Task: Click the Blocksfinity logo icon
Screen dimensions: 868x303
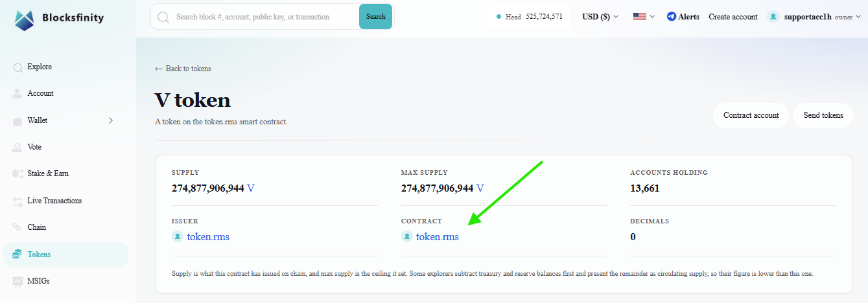Action: tap(25, 20)
